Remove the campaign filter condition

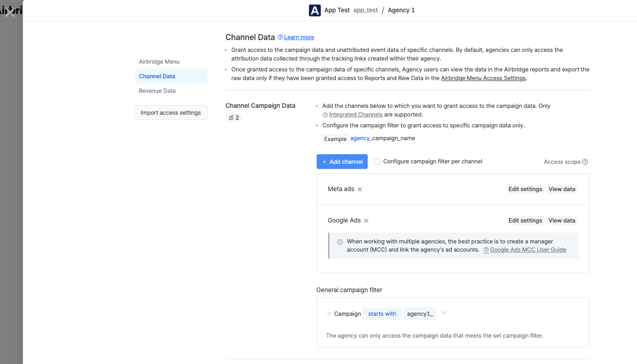click(x=444, y=313)
